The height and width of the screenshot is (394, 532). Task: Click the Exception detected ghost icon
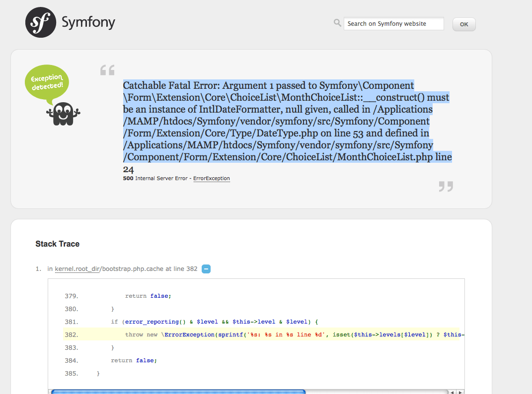point(63,114)
